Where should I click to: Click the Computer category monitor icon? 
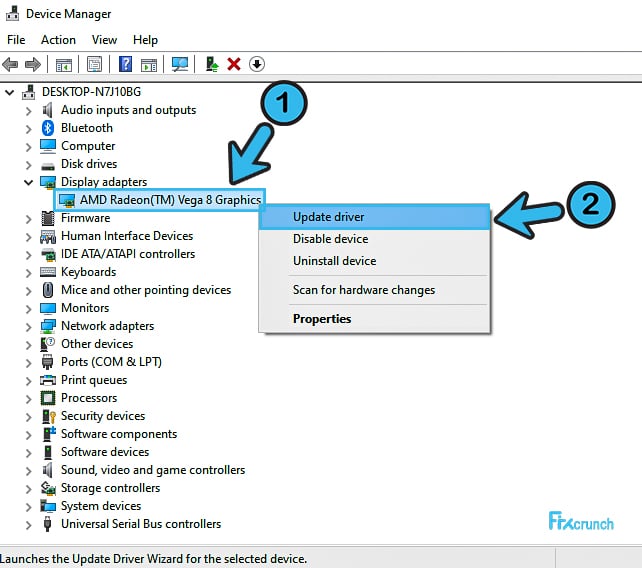[48, 146]
